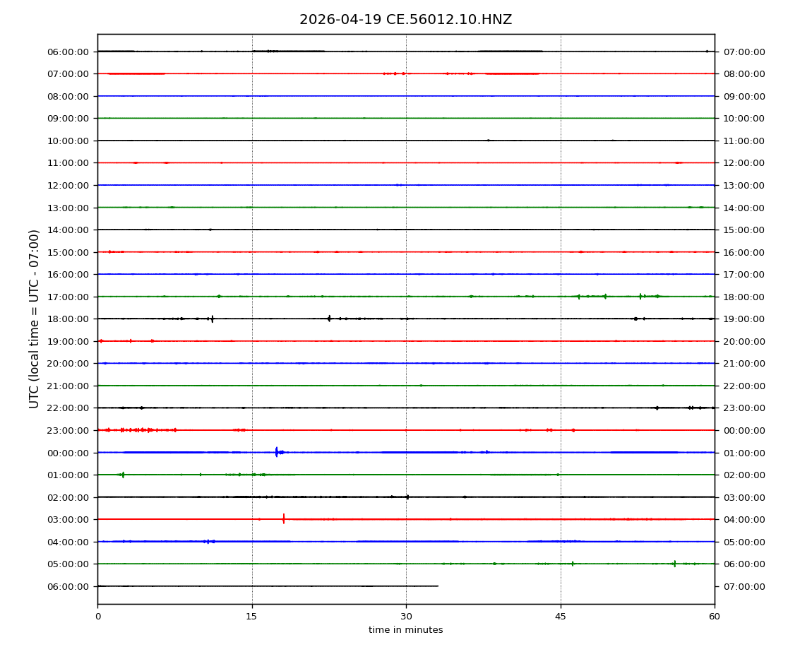
Task: Click the right-axis 03:00:00 local time label
Action: (744, 497)
